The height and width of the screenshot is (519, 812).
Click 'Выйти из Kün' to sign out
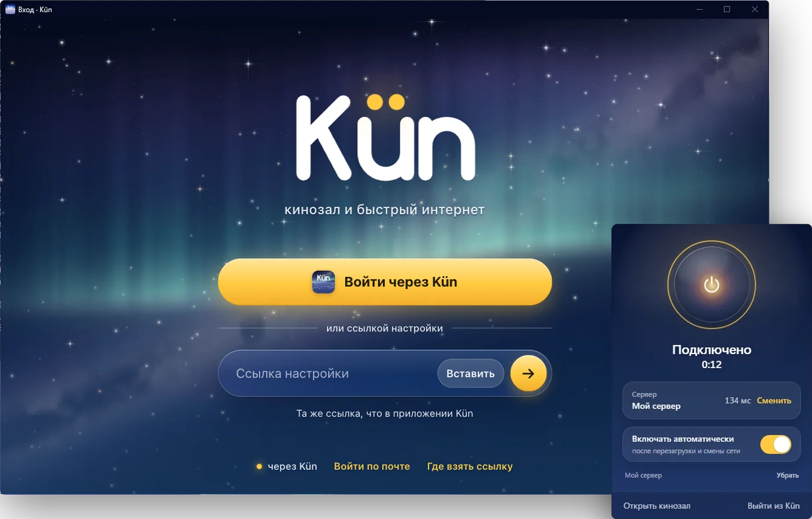[774, 506]
